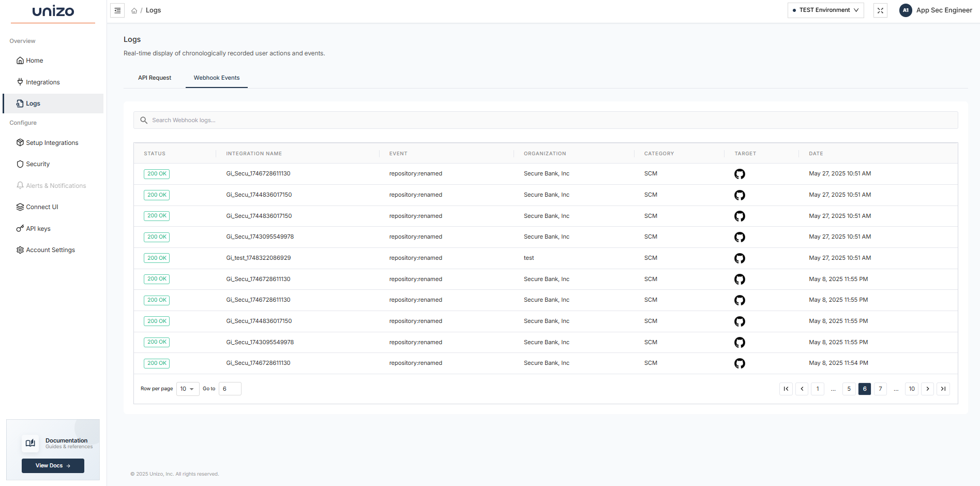Enter fullscreen using the expand icon
This screenshot has height=486, width=980.
pyautogui.click(x=880, y=10)
